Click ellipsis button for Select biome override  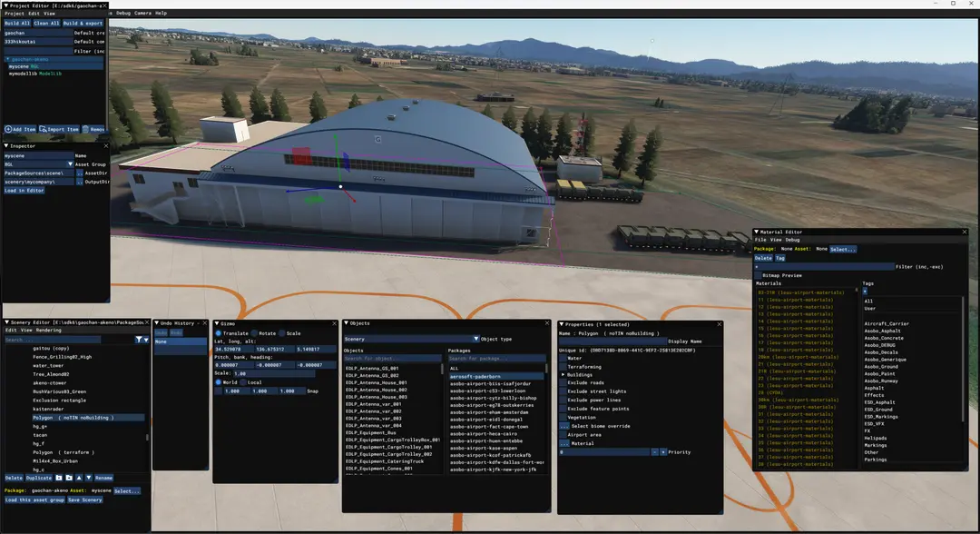point(563,426)
